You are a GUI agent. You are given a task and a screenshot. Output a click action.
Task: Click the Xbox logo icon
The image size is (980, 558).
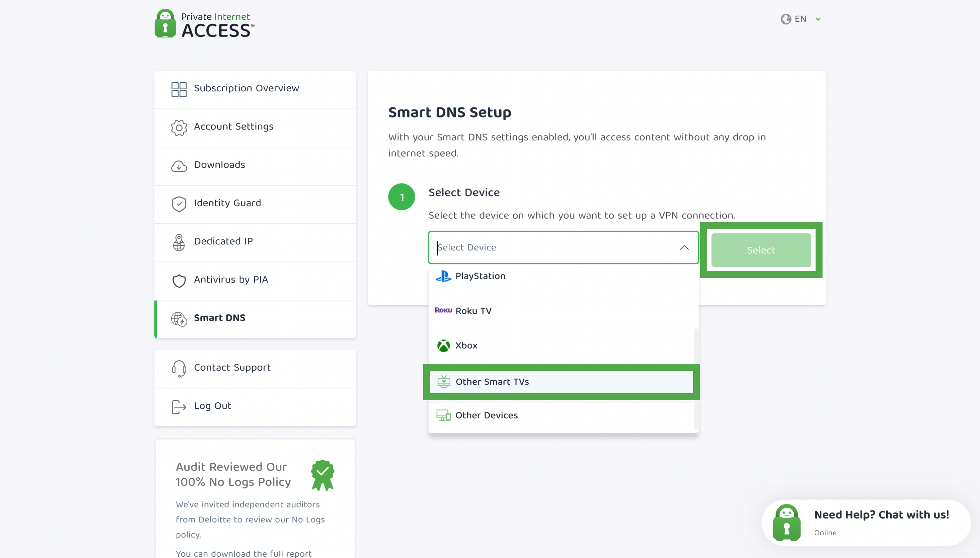click(x=443, y=346)
